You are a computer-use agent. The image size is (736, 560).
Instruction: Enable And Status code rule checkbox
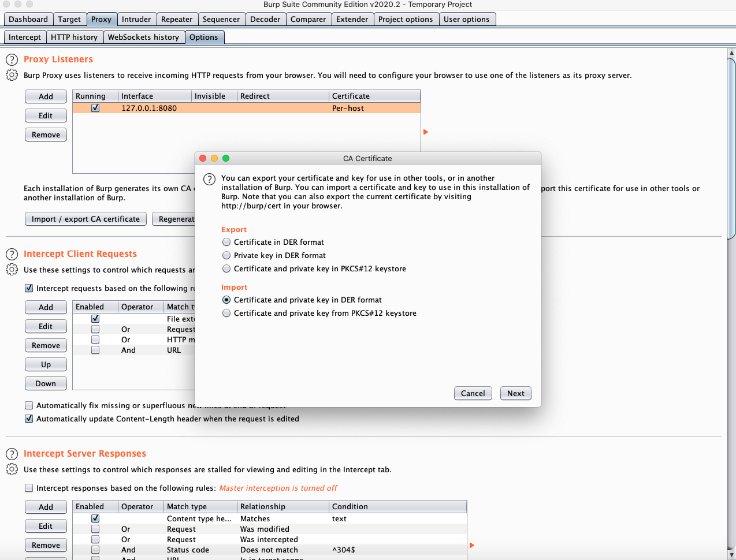coord(95,550)
